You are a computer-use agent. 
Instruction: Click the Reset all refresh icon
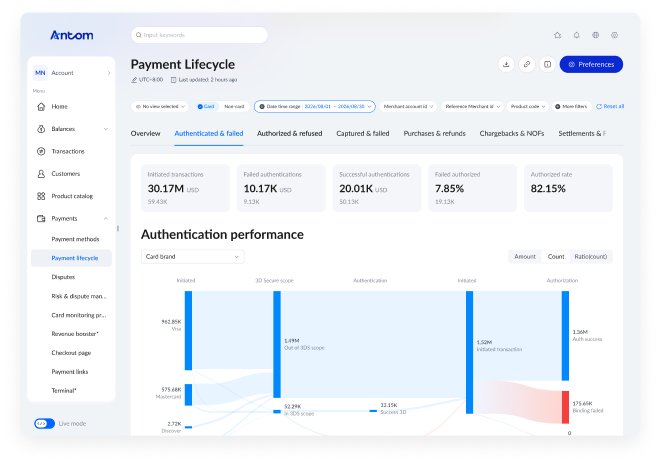point(599,107)
